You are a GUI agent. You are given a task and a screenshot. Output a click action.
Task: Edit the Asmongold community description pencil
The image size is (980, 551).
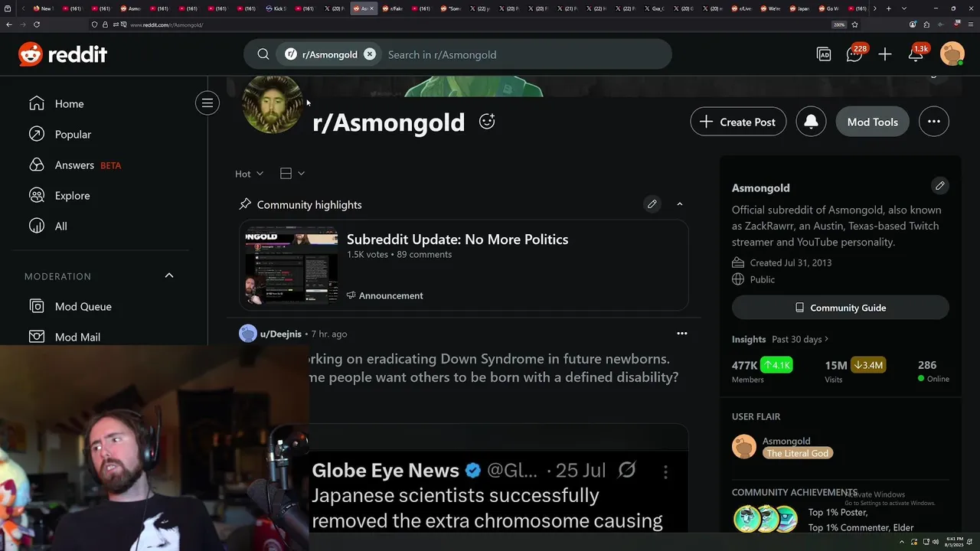tap(940, 186)
